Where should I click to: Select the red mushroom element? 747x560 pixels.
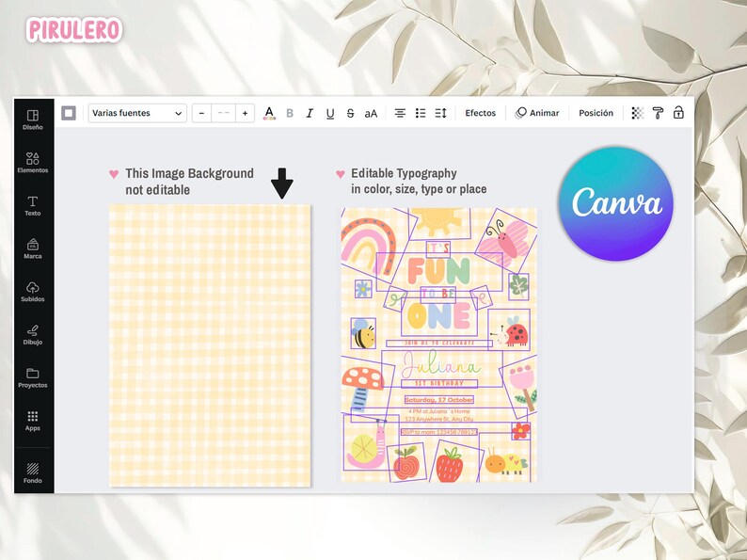coord(362,388)
